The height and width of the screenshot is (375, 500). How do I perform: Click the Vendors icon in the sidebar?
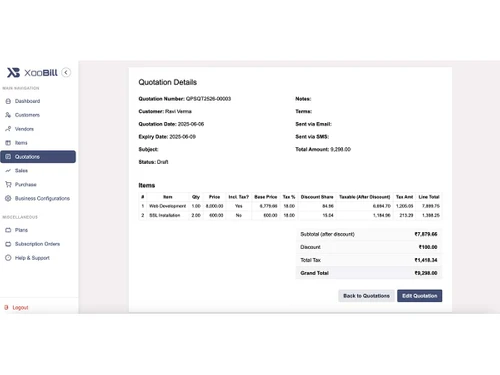[8, 129]
